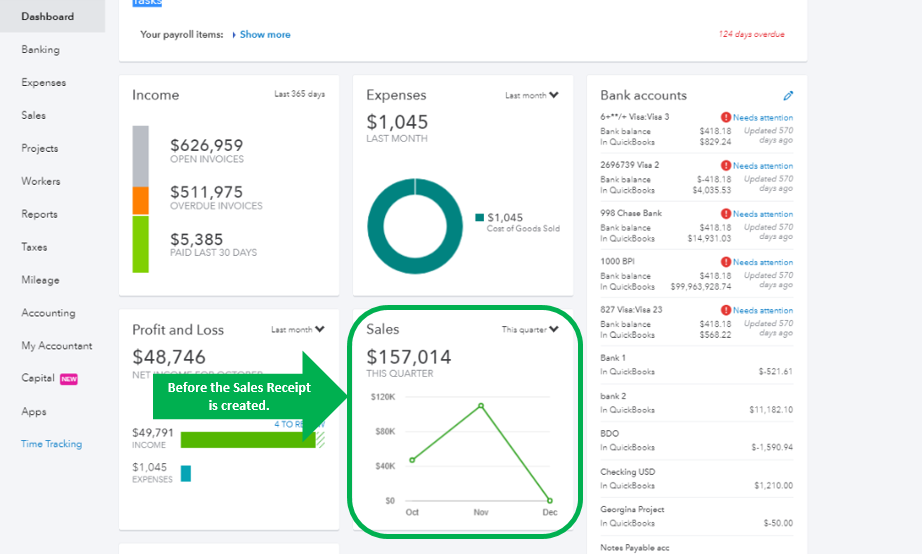This screenshot has height=554, width=922.
Task: Click the alert icon on Visa 3 account
Action: (x=726, y=117)
